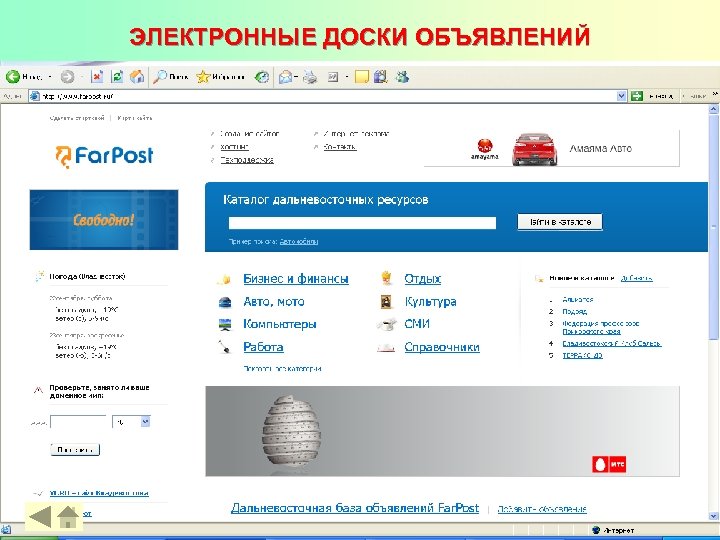Expand the address bar dropdown arrow

621,96
